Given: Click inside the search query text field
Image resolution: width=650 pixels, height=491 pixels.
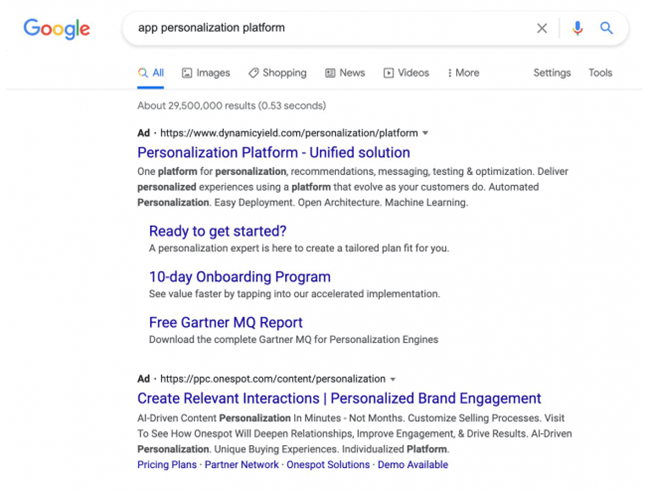Looking at the screenshot, I should [x=330, y=28].
